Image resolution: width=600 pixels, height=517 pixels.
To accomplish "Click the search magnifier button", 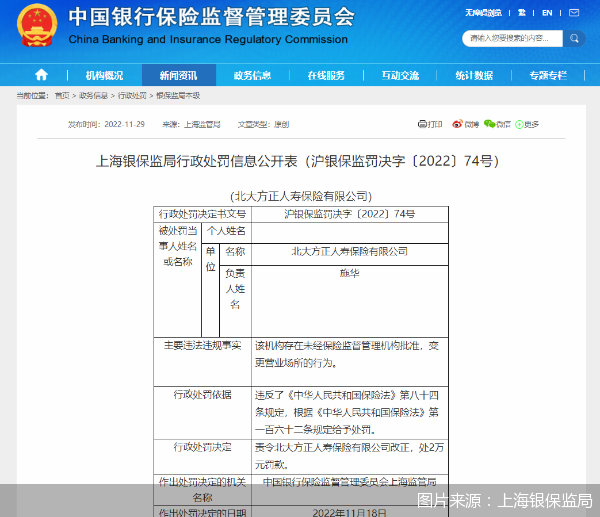I will [x=575, y=38].
